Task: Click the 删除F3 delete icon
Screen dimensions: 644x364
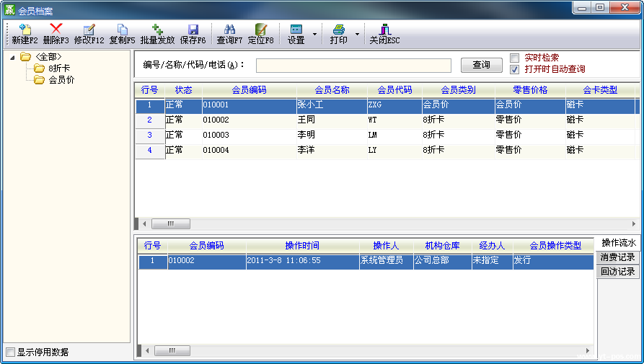Action: point(56,28)
